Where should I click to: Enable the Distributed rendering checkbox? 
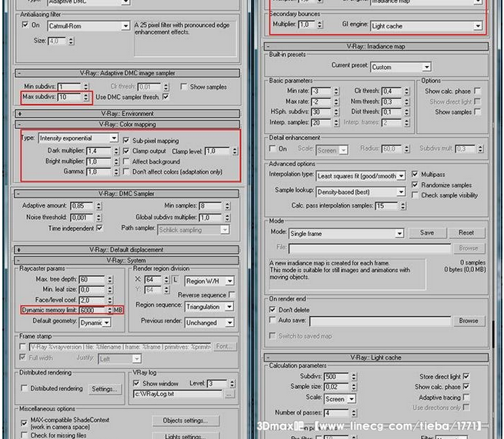tap(24, 388)
